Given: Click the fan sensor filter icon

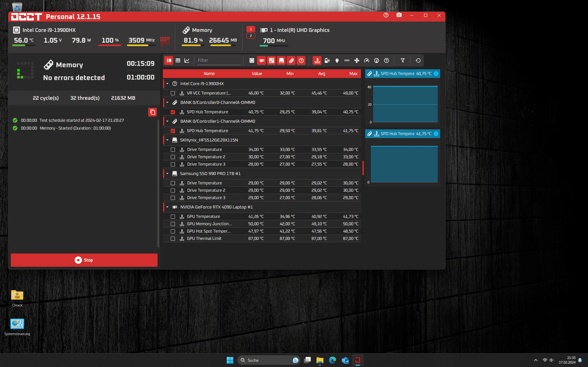Looking at the screenshot, I should point(357,60).
